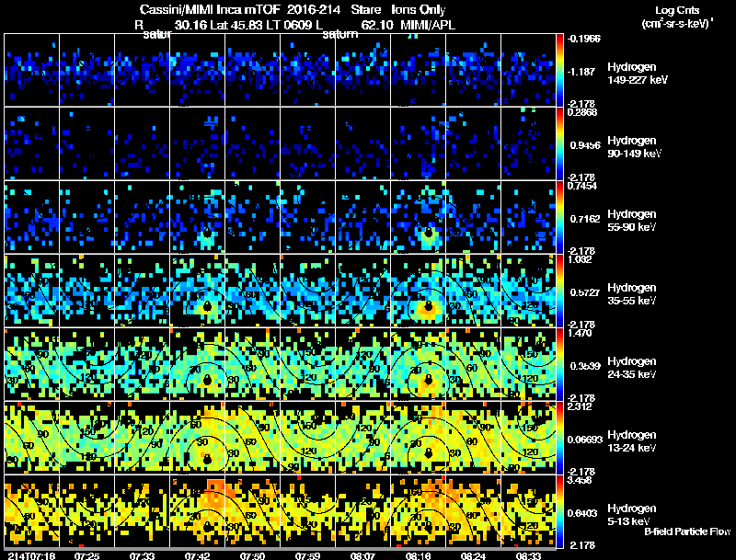Click the color bar for Hydrogen 35-55 keV
Image resolution: width=736 pixels, height=560 pixels.
click(559, 291)
